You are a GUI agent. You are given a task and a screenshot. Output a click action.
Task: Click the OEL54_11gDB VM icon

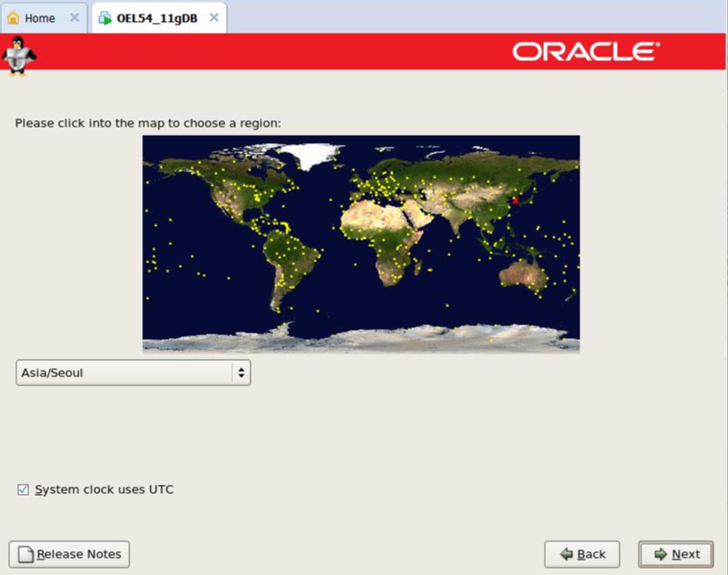pos(106,18)
